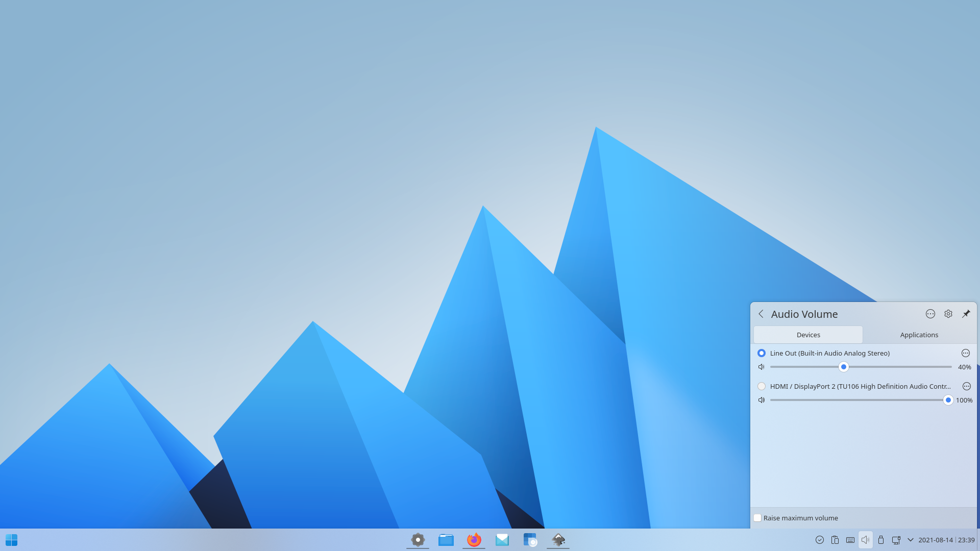This screenshot has width=980, height=551.
Task: Open the Audio Volume hamburger menu icon
Action: tap(930, 314)
